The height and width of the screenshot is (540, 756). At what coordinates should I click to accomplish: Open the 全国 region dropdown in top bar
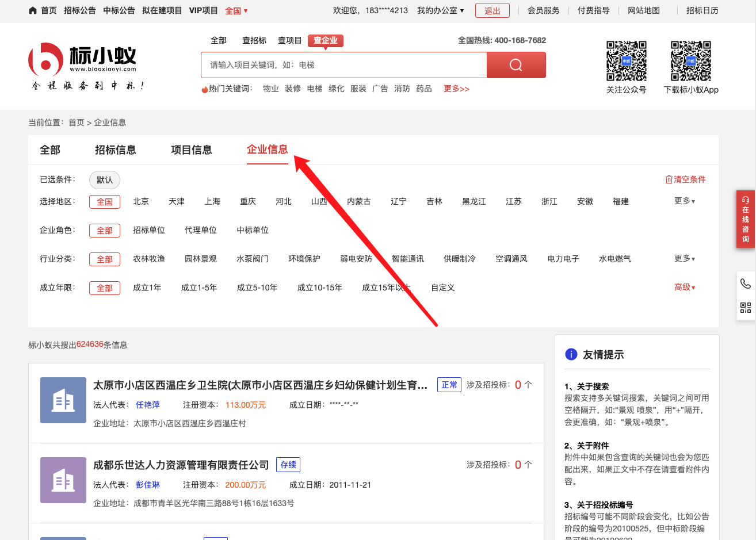[x=236, y=10]
